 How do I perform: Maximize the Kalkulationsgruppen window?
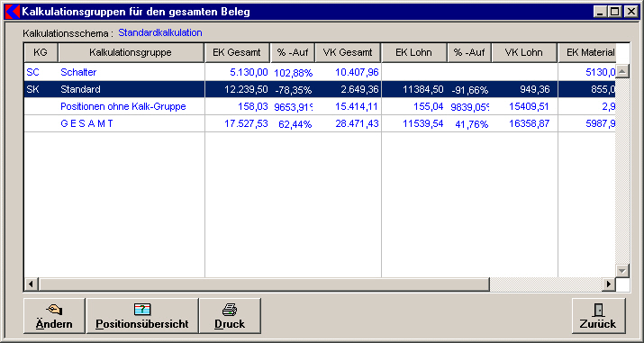pos(614,12)
